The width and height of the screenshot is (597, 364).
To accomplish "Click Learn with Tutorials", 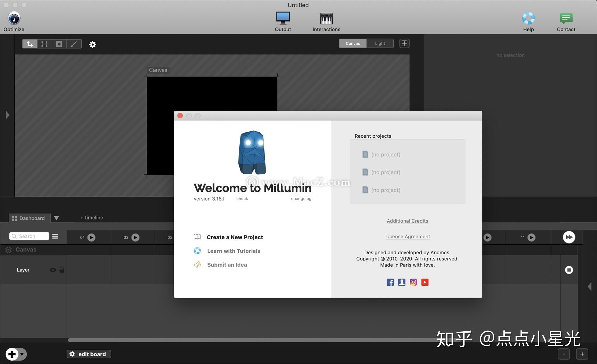I will pyautogui.click(x=234, y=251).
